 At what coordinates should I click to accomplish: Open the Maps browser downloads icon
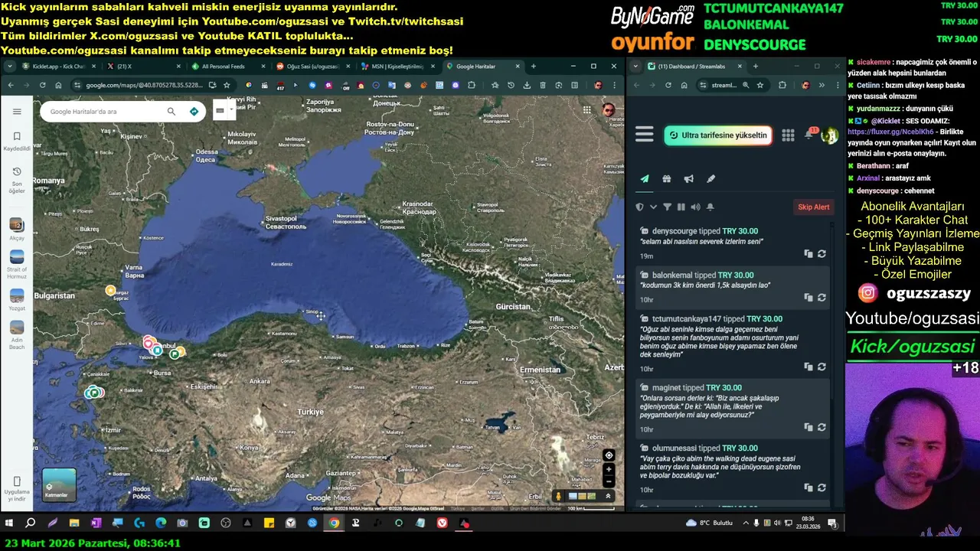[527, 85]
